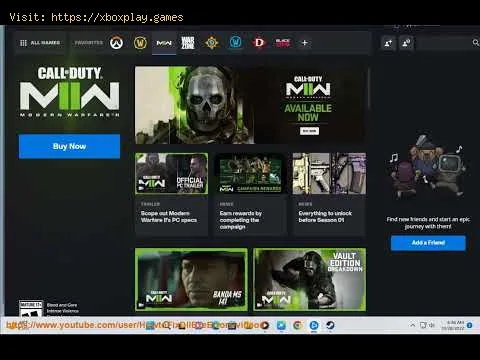The height and width of the screenshot is (360, 480).
Task: Show hidden tray icons chevron
Action: pyautogui.click(x=413, y=325)
